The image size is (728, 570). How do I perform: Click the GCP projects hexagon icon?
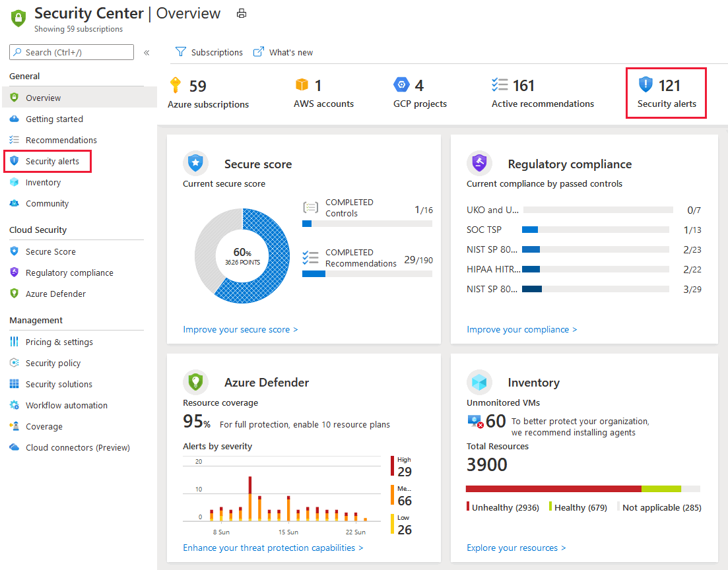pos(401,85)
